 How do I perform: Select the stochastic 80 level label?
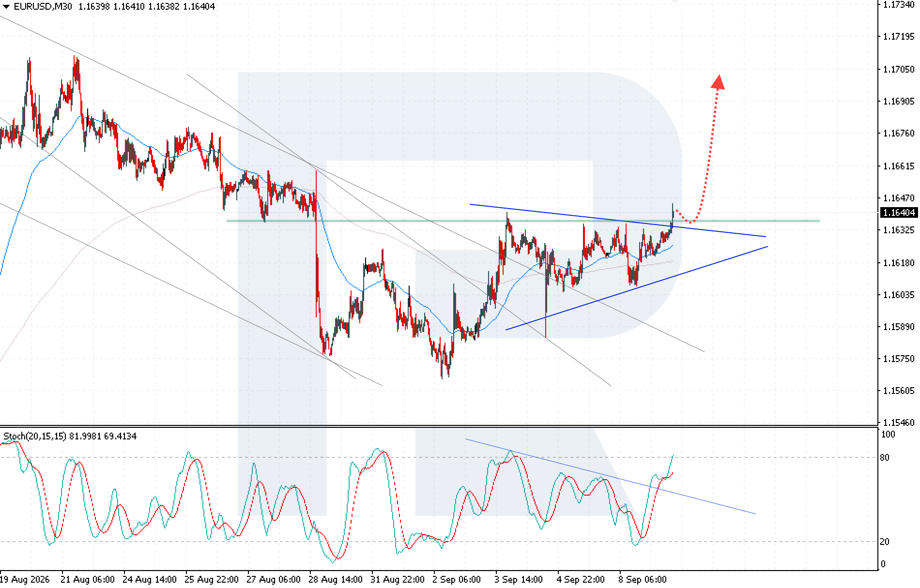tap(885, 457)
